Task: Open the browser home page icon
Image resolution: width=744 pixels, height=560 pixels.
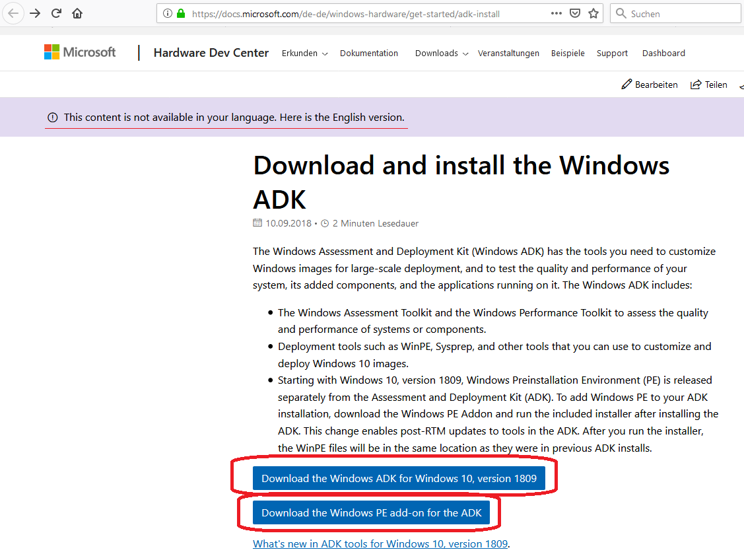Action: point(77,13)
